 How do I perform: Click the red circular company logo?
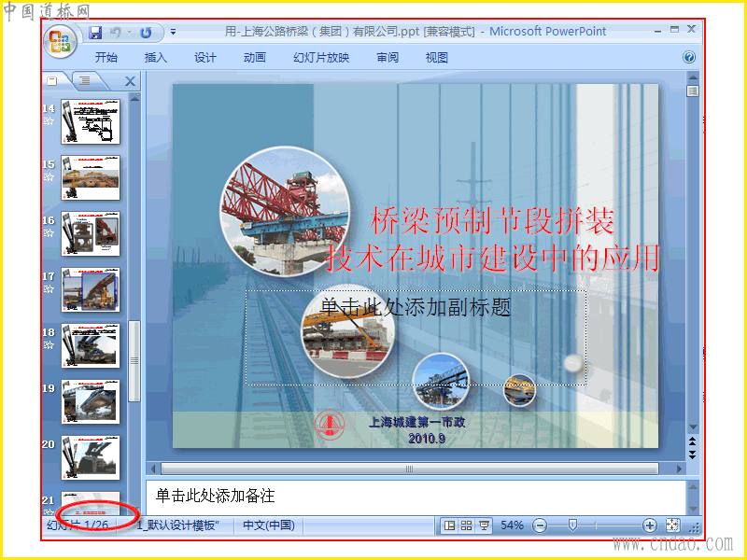pos(330,425)
